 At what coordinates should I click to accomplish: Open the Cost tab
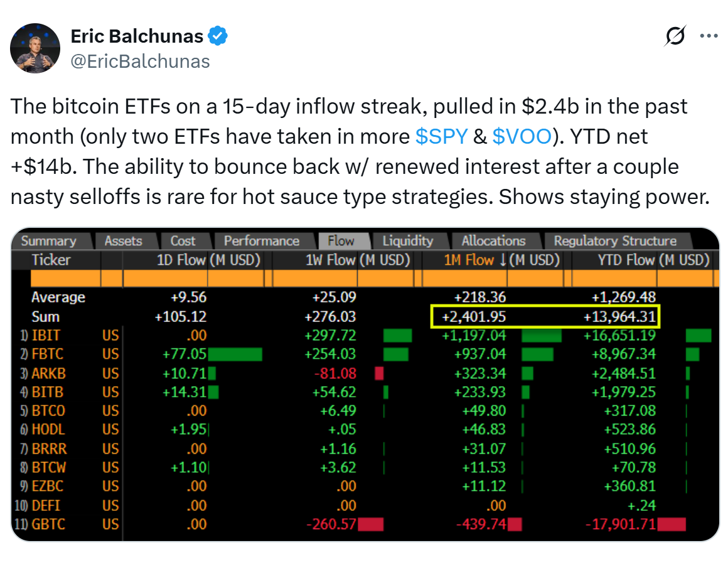tap(183, 241)
